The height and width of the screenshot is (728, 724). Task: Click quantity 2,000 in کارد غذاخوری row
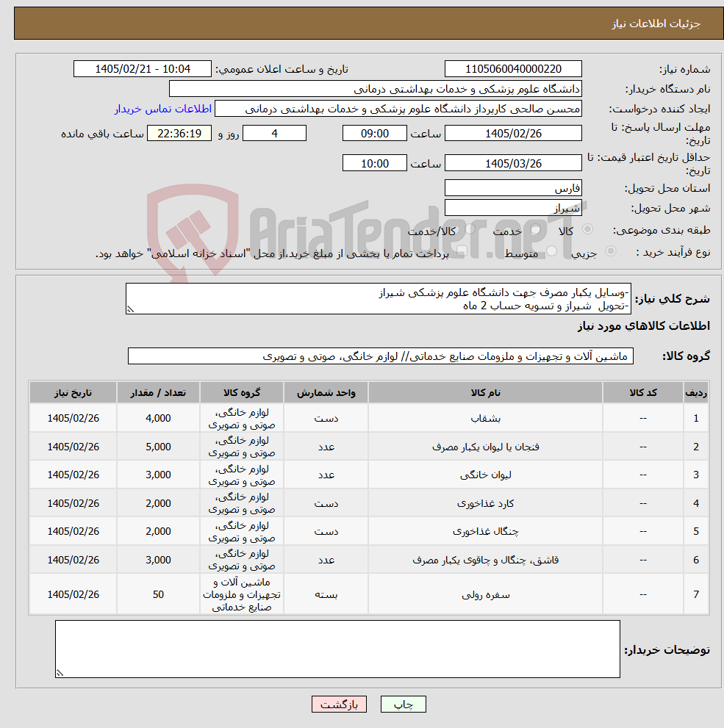point(158,503)
